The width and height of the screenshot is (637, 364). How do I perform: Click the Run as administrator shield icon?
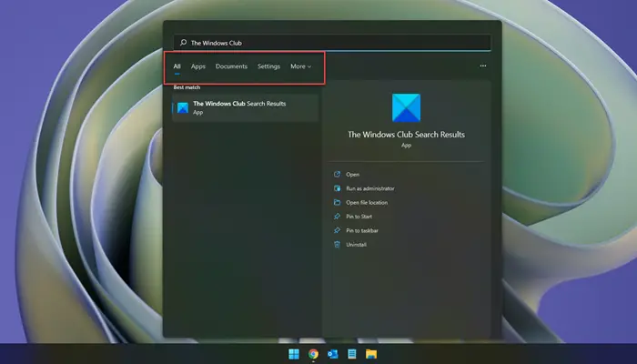pyautogui.click(x=337, y=188)
